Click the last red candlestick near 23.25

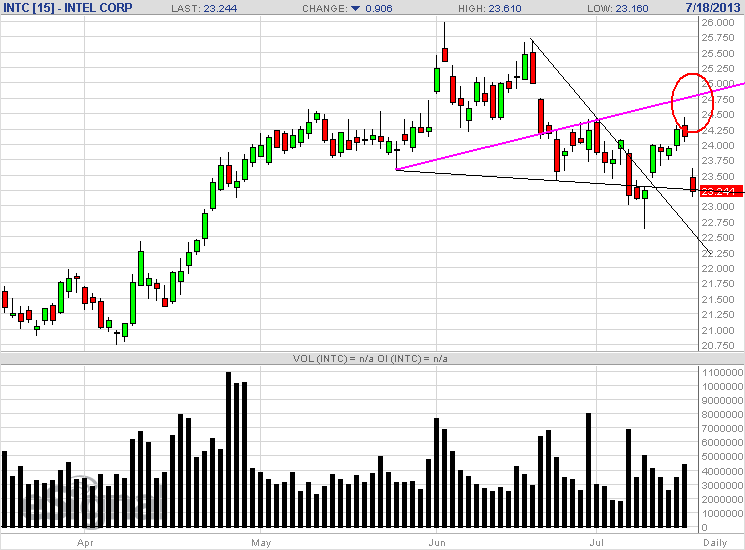click(693, 184)
